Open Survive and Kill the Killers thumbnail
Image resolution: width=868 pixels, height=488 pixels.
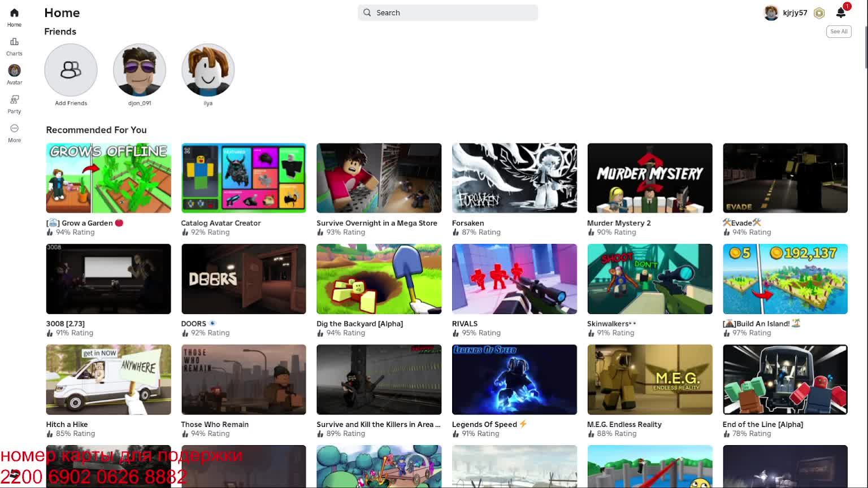pos(379,380)
